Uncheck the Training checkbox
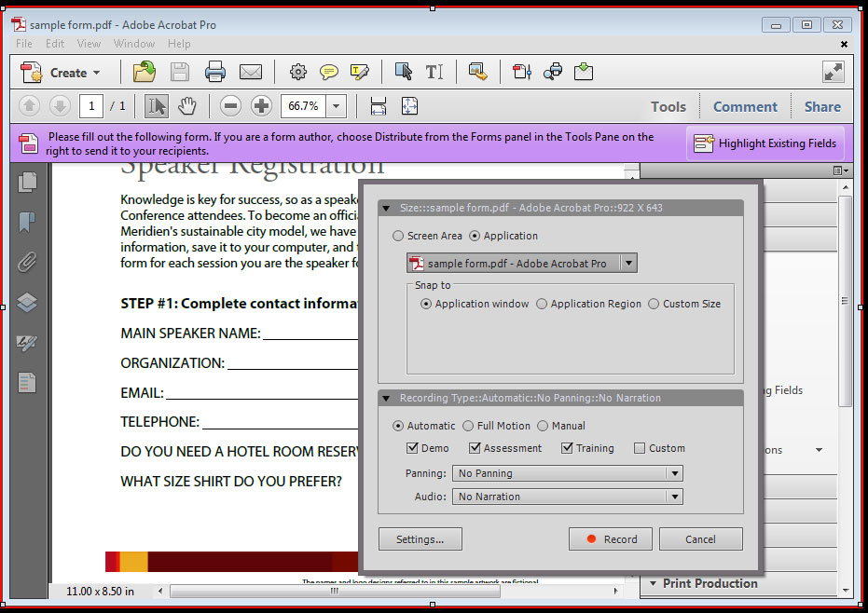This screenshot has height=613, width=868. (x=567, y=448)
